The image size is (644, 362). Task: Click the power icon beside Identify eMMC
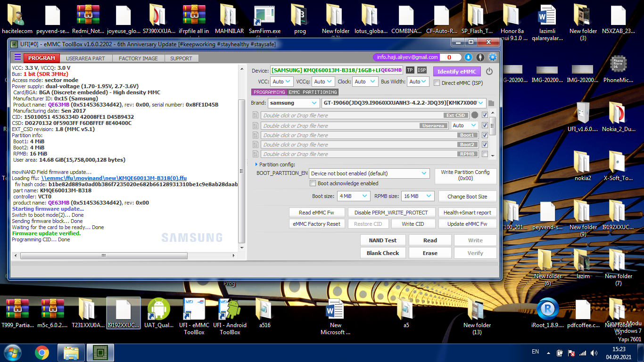(489, 71)
